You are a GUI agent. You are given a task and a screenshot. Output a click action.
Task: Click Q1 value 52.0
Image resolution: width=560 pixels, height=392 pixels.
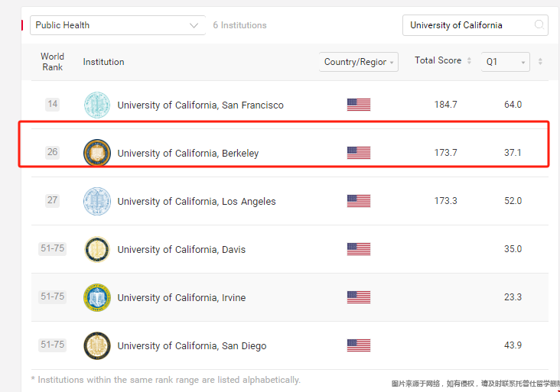[x=513, y=201]
